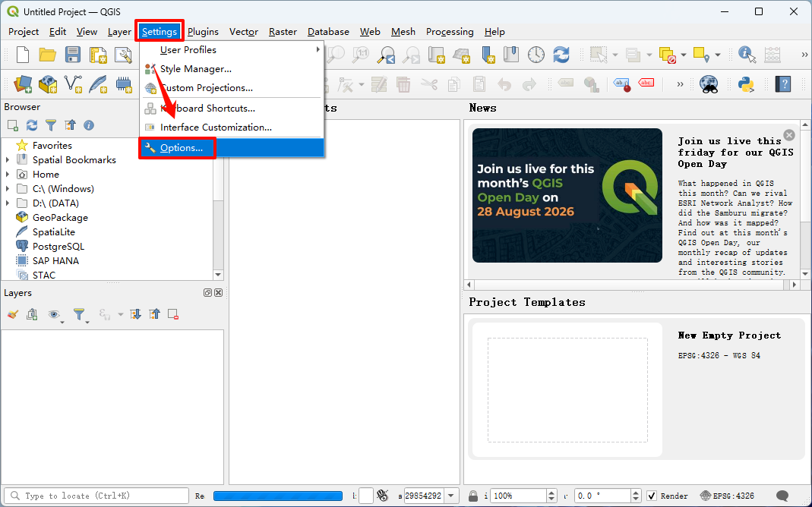Viewport: 812px width, 507px height.
Task: Increase the magnifier 100% spin arrow up
Action: (551, 493)
